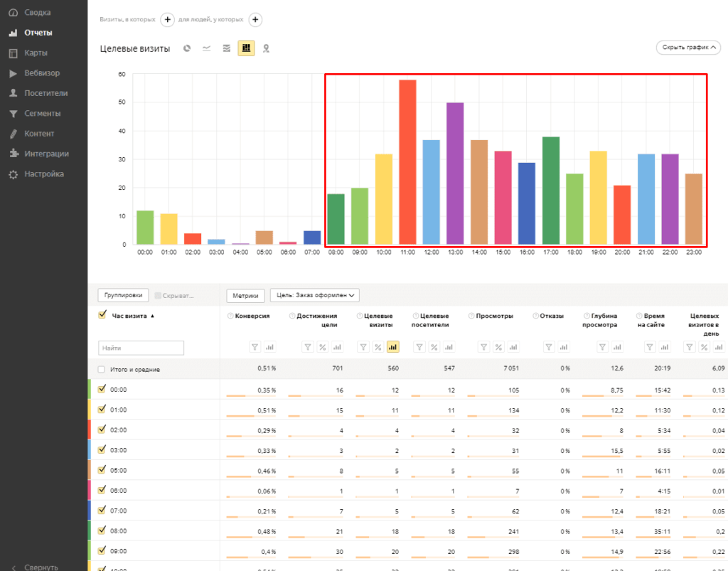Click the filter icon under Конверсия

[x=255, y=347]
